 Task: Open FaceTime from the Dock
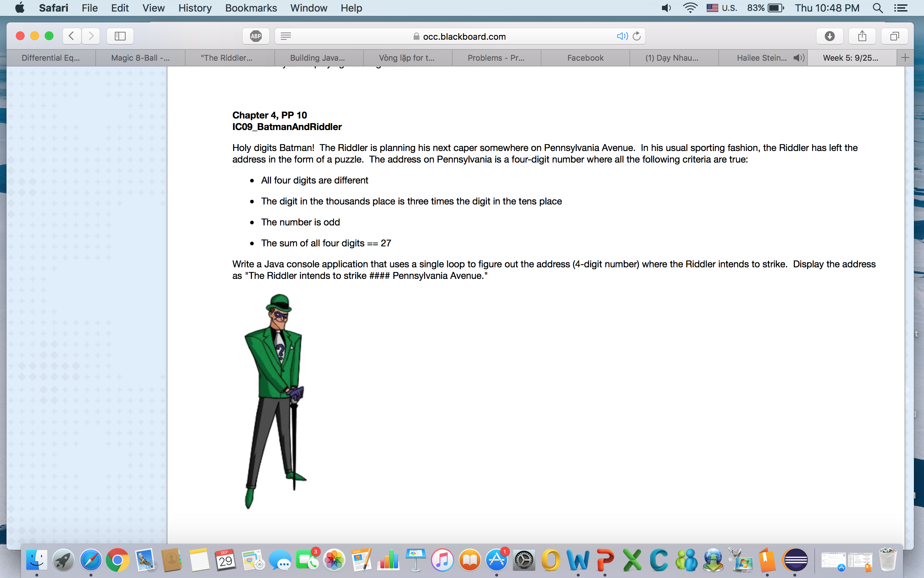307,561
